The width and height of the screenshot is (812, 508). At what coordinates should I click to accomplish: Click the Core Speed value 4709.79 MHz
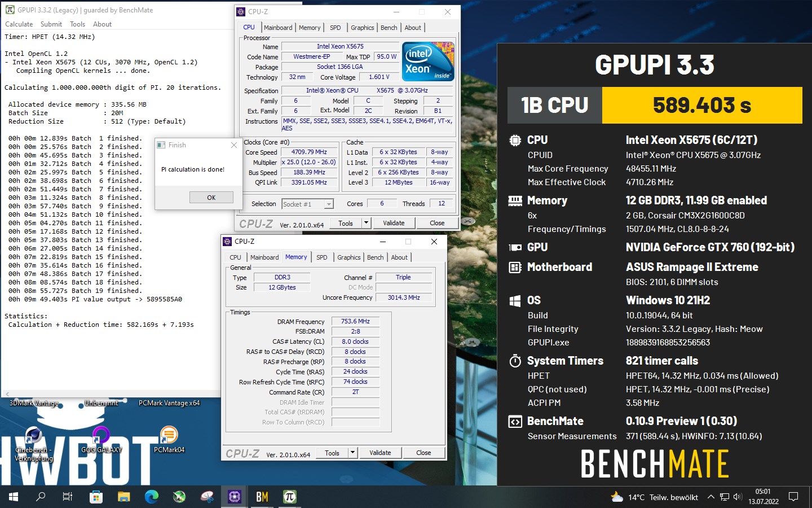coord(309,152)
